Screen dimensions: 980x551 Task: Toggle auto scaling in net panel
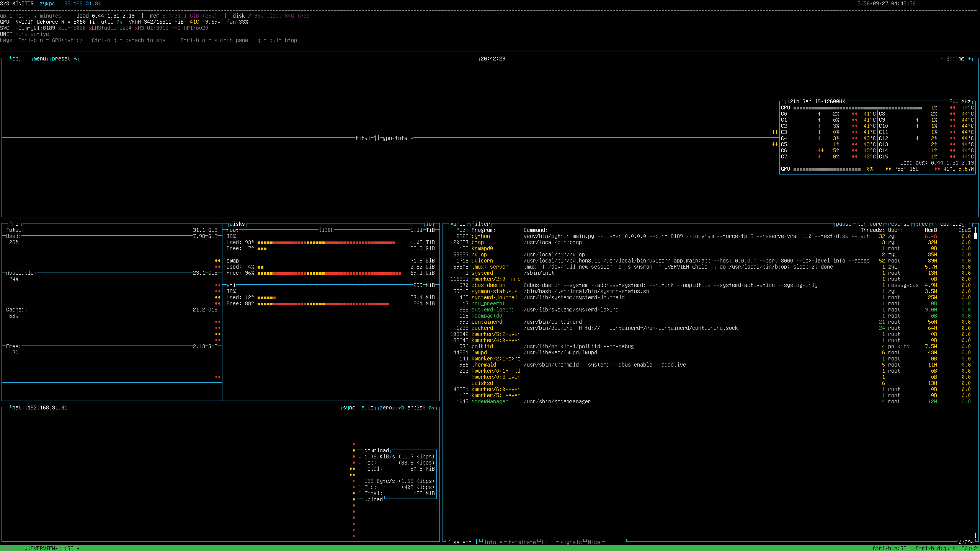coord(367,408)
